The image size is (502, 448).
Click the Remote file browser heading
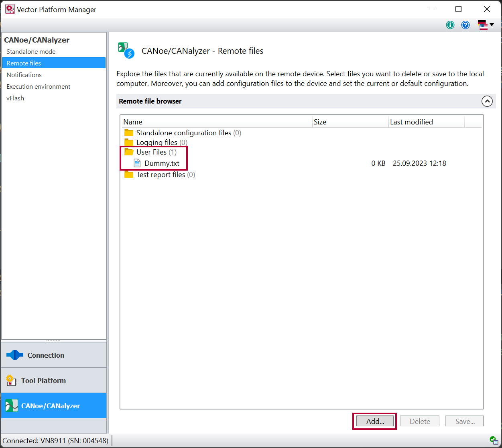tap(150, 101)
